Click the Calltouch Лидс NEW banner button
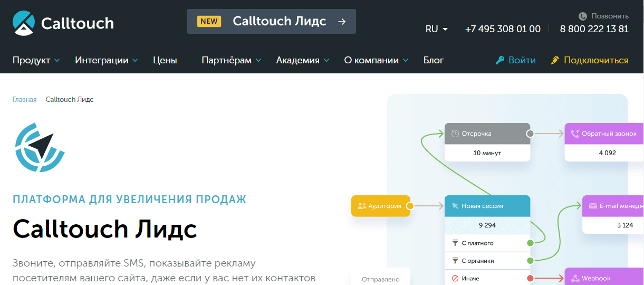Image resolution: width=644 pixels, height=285 pixels. coord(271,22)
